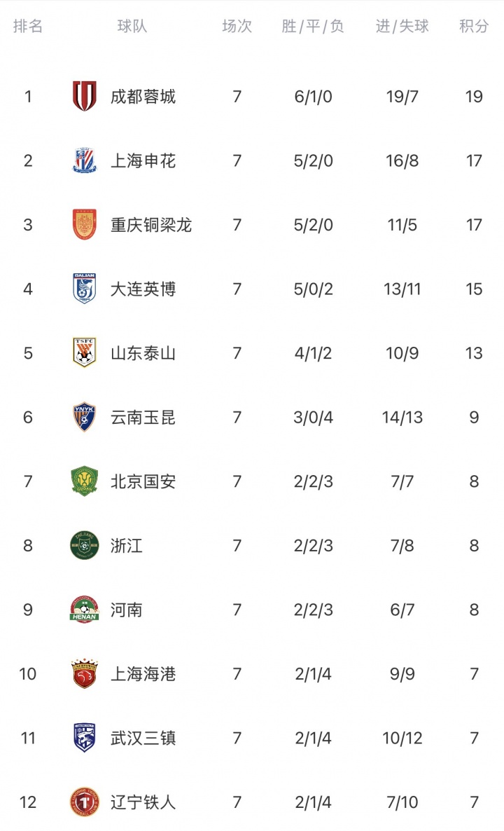Click the Henan (河南) club crest
Viewport: 504px width, 831px height.
pyautogui.click(x=85, y=610)
